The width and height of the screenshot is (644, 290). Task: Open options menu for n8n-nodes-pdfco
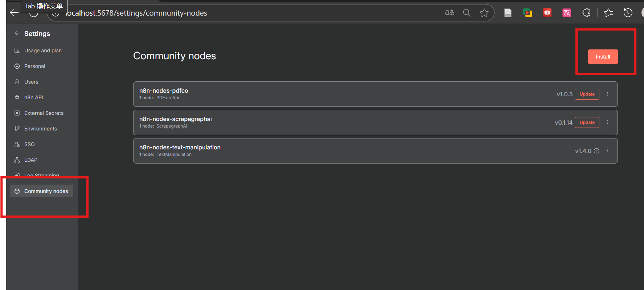[x=608, y=94]
